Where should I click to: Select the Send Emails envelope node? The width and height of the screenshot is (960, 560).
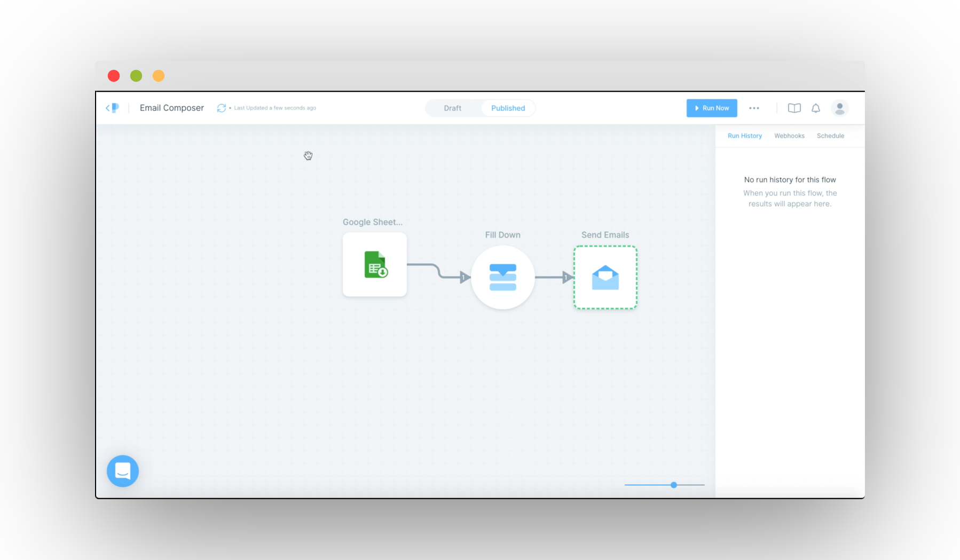(605, 278)
